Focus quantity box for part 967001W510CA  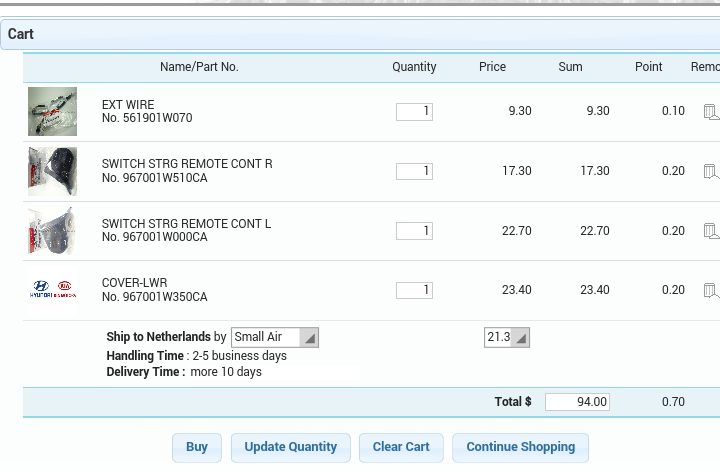[414, 171]
